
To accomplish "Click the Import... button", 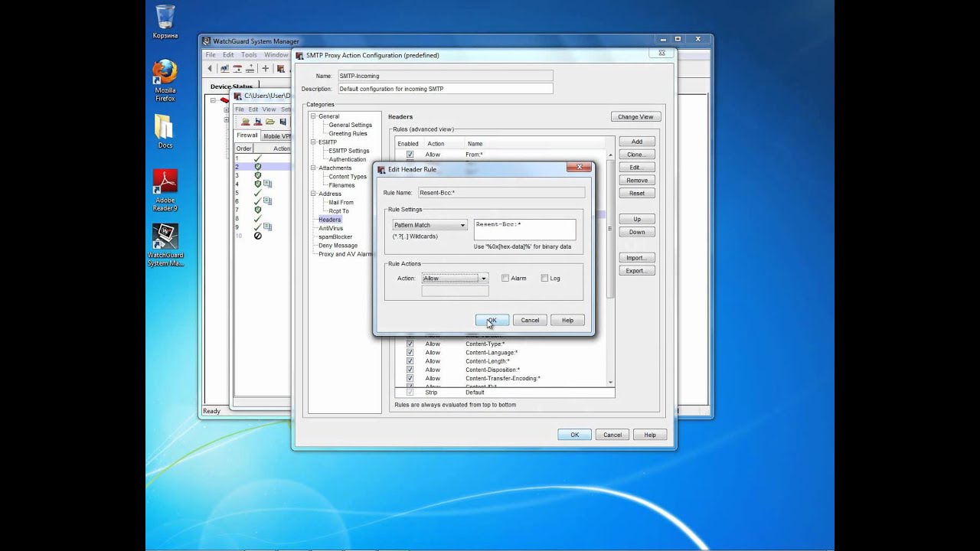I will [637, 258].
